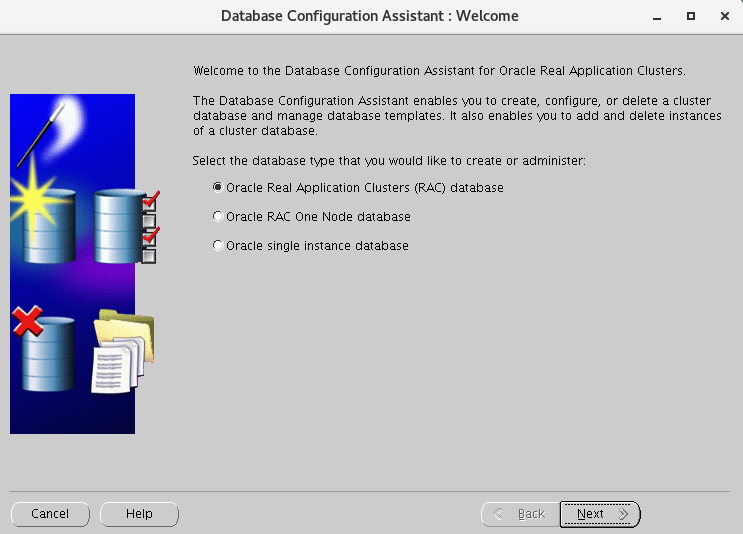Screen dimensions: 743x534
Task: Click the magic wand create-database illustration
Action: 45,182
